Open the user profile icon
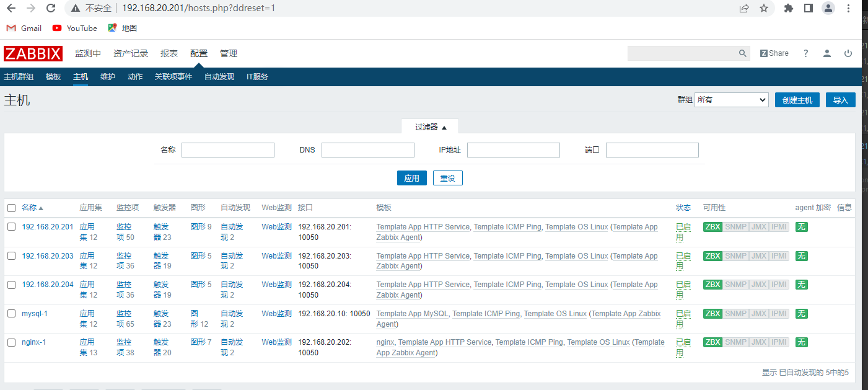The image size is (868, 390). (826, 54)
